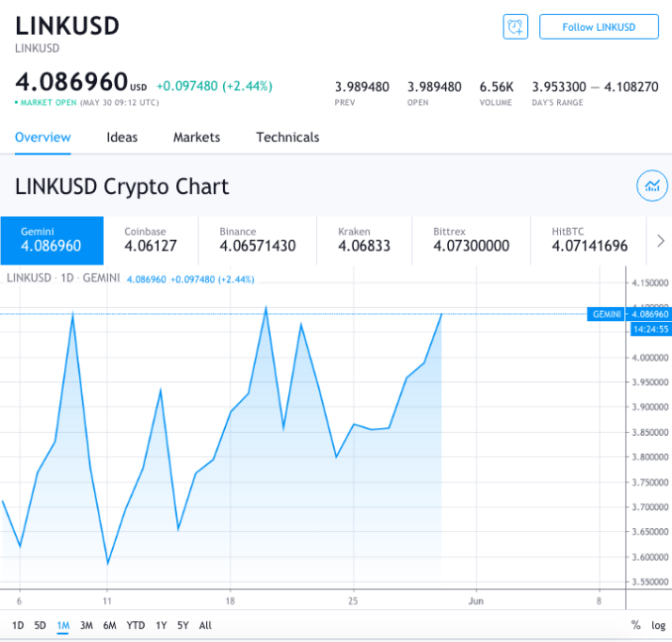Click the 4.000000 price axis label
672x642 pixels.
click(x=649, y=358)
